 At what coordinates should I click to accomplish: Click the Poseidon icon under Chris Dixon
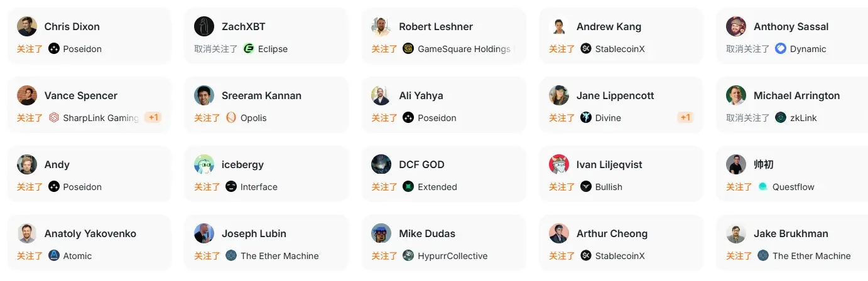pyautogui.click(x=54, y=49)
